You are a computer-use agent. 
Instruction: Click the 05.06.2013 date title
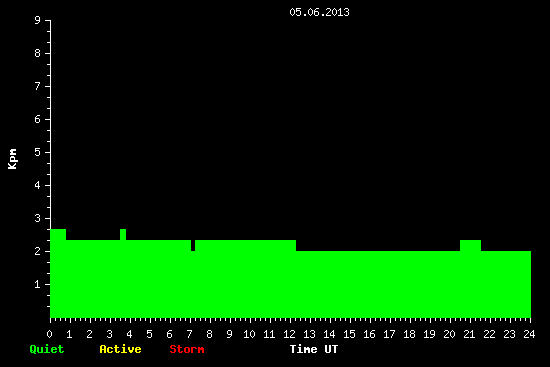[x=319, y=12]
